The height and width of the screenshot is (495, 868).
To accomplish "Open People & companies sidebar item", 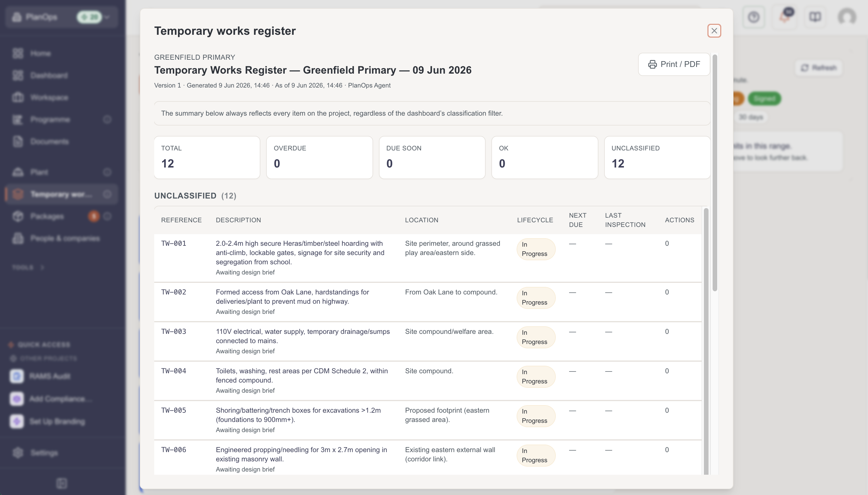I will (61, 238).
